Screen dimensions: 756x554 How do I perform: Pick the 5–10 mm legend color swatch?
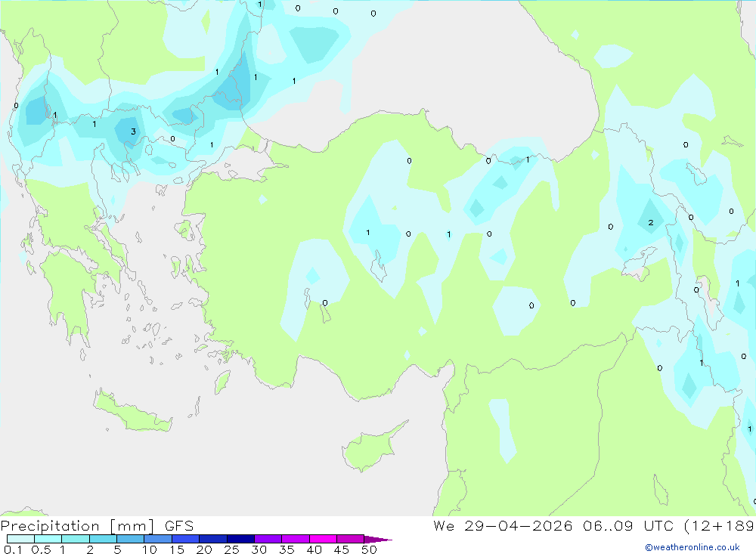coord(131,539)
